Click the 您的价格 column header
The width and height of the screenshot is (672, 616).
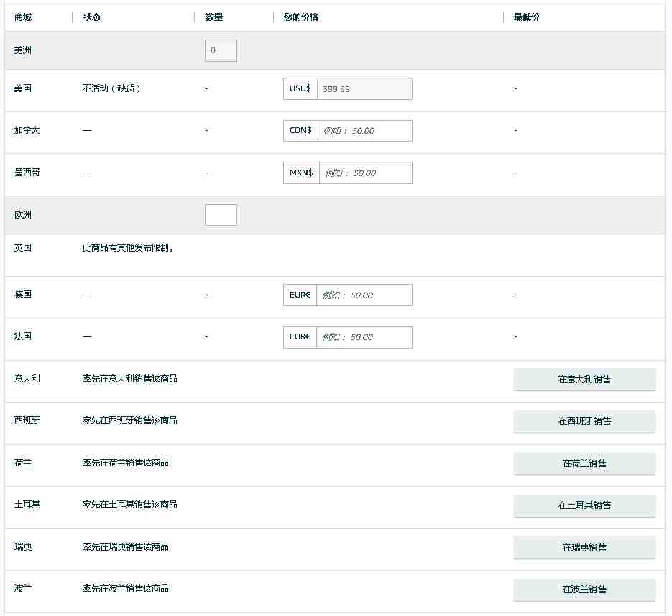point(301,17)
